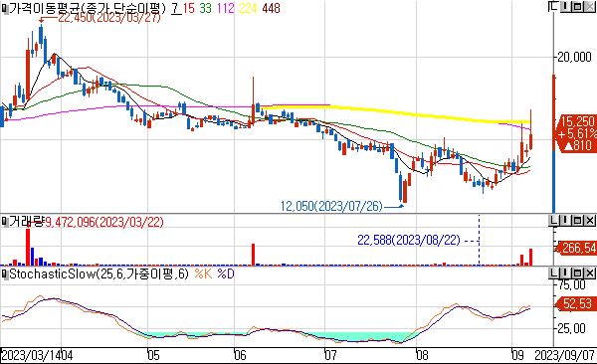Click the orange %K legend label
597x364 pixels.
[203, 273]
